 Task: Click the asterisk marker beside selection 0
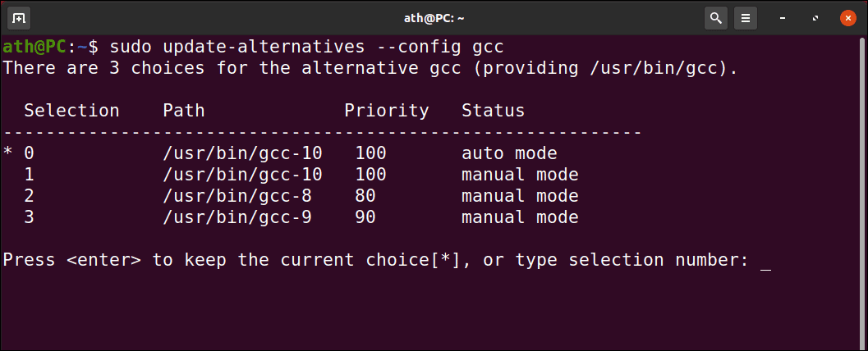[x=7, y=153]
